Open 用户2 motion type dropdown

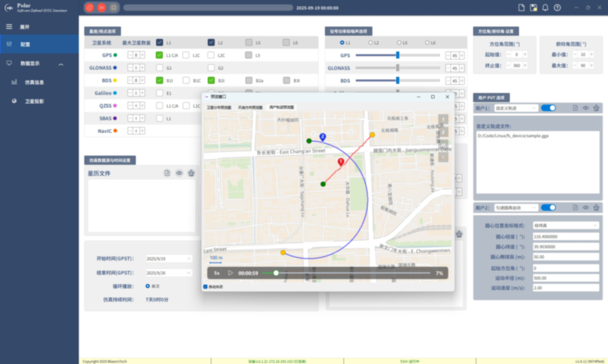(516, 207)
